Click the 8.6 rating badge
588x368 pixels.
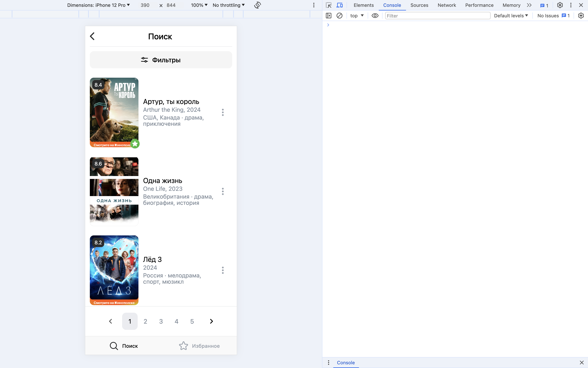98,164
